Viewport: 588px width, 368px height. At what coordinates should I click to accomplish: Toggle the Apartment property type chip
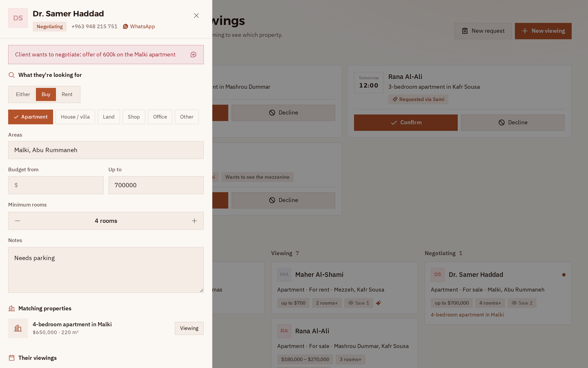31,117
